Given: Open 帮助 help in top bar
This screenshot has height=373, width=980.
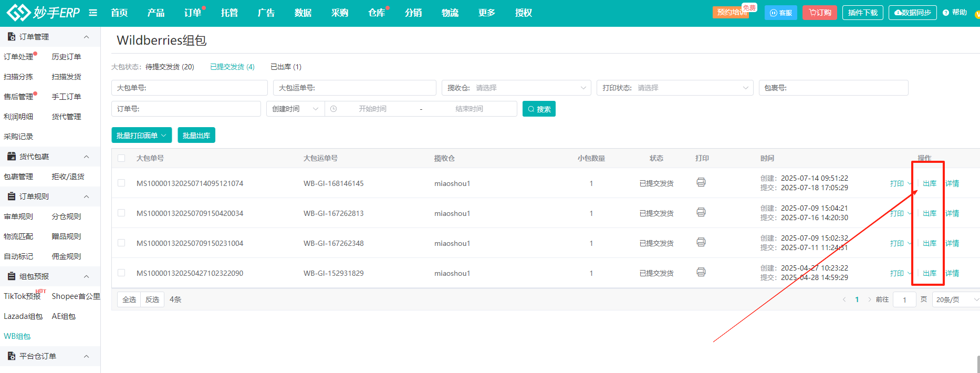Looking at the screenshot, I should [955, 13].
